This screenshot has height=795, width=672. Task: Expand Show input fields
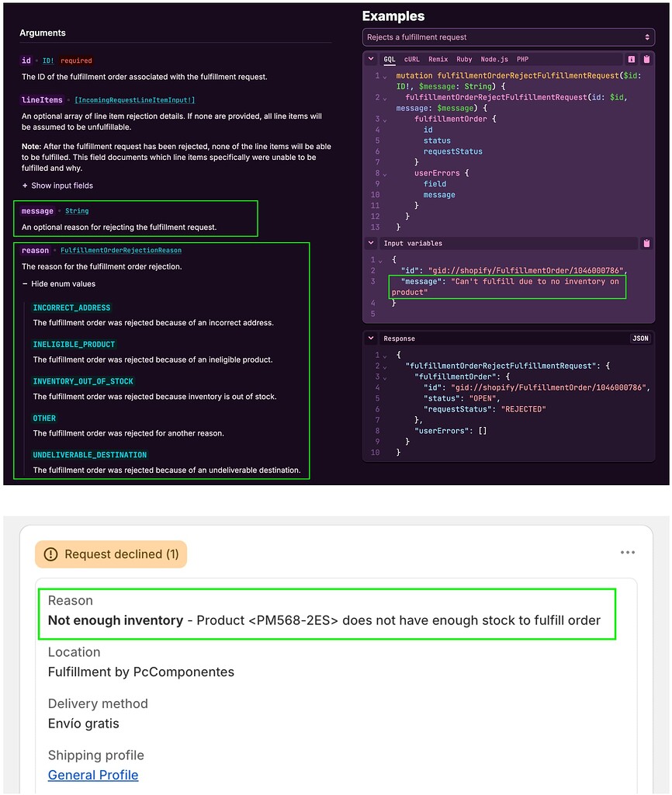(x=57, y=186)
